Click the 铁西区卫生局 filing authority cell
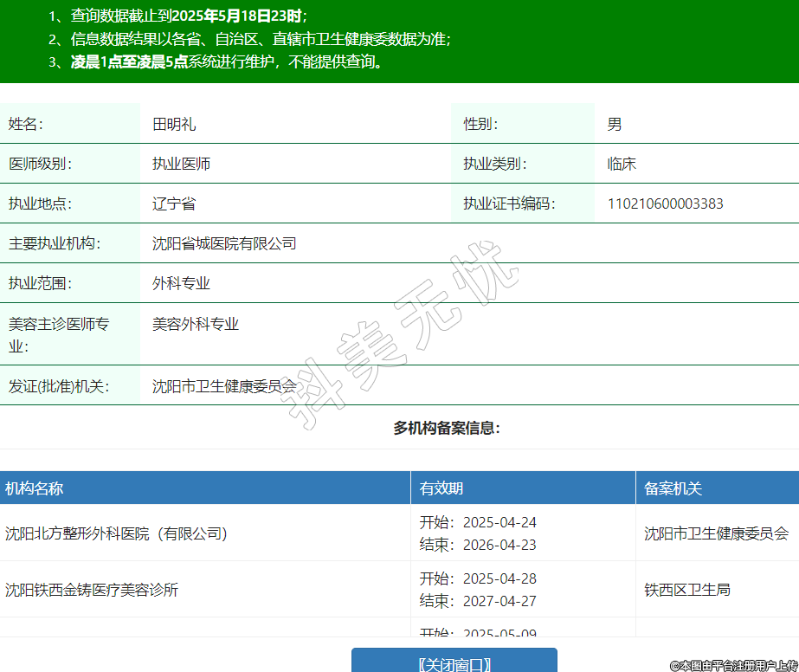 click(686, 590)
